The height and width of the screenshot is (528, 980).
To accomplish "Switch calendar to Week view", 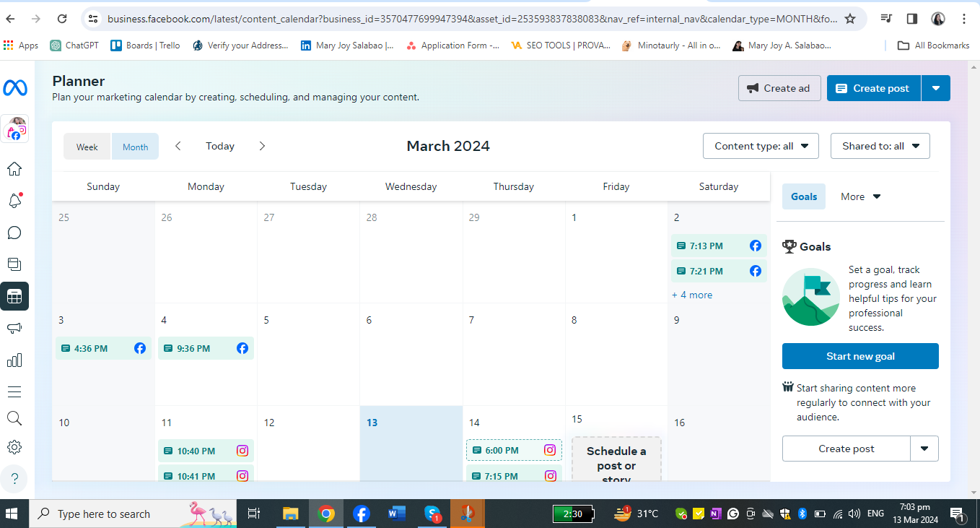I will (x=87, y=147).
